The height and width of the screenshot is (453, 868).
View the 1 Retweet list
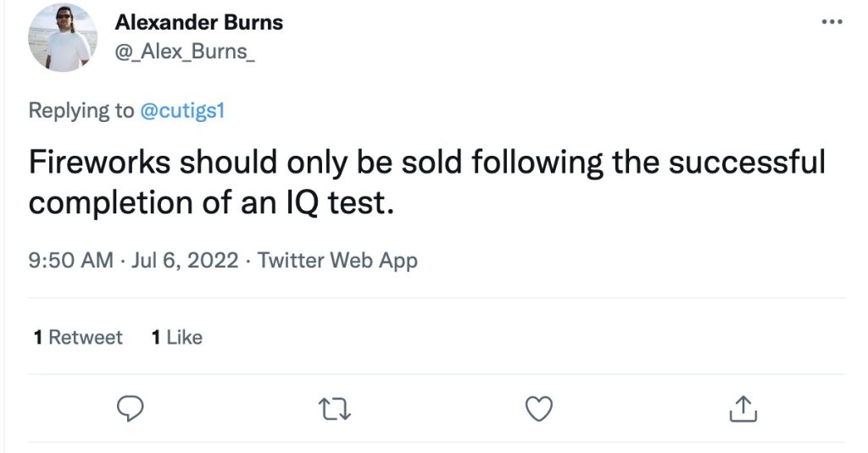click(78, 337)
